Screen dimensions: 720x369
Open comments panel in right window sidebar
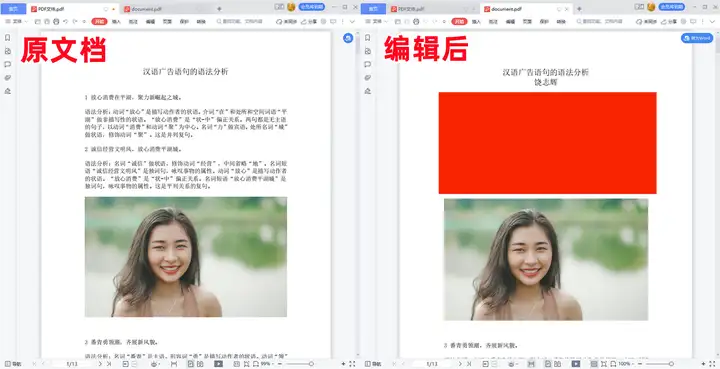point(367,64)
